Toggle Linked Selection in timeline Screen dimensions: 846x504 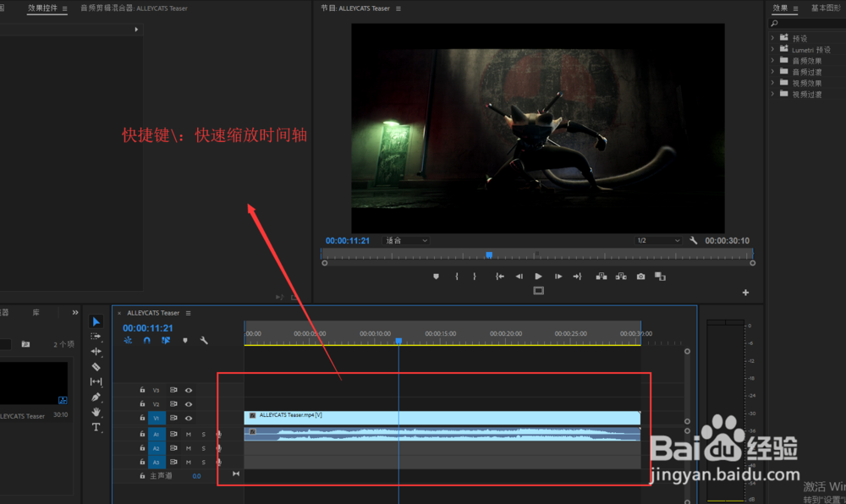pyautogui.click(x=166, y=341)
